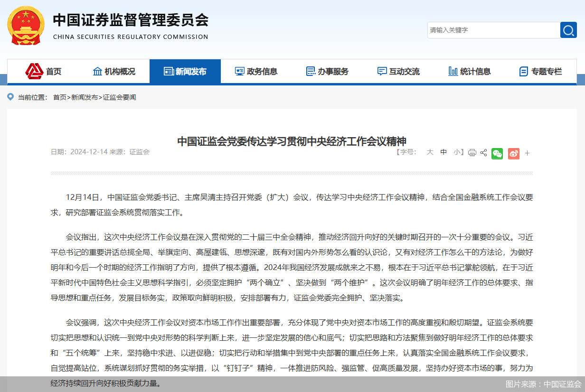The image size is (585, 392).
Task: Click the bar chart icon beside 统计信息
Action: point(453,71)
